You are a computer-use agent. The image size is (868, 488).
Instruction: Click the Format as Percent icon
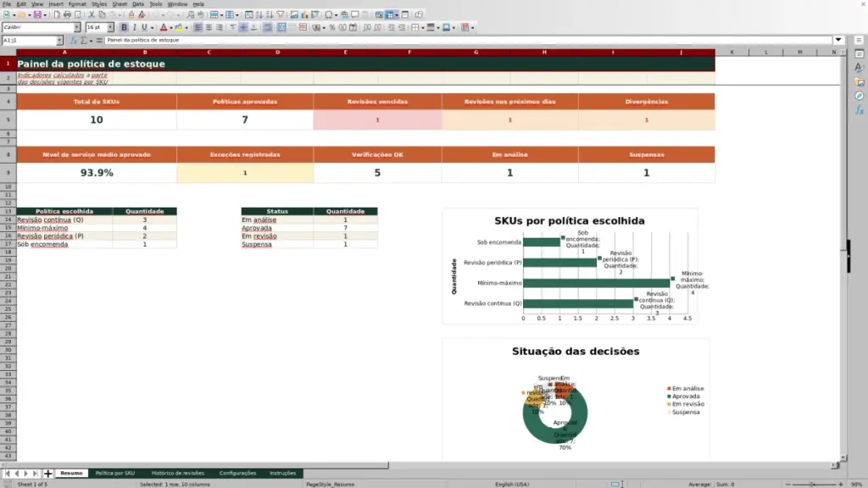[332, 28]
